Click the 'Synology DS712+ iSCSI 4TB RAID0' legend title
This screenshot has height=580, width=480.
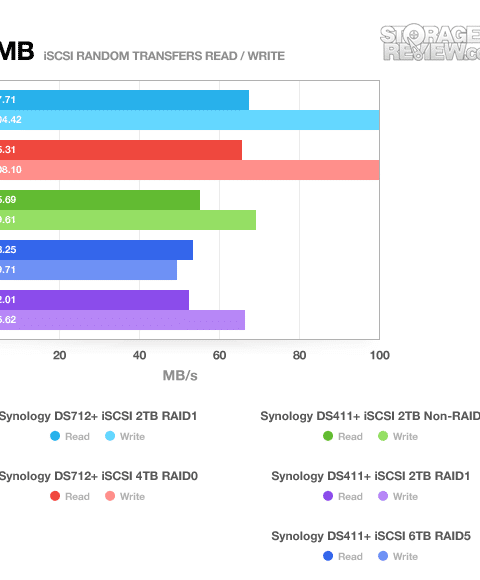click(x=99, y=476)
